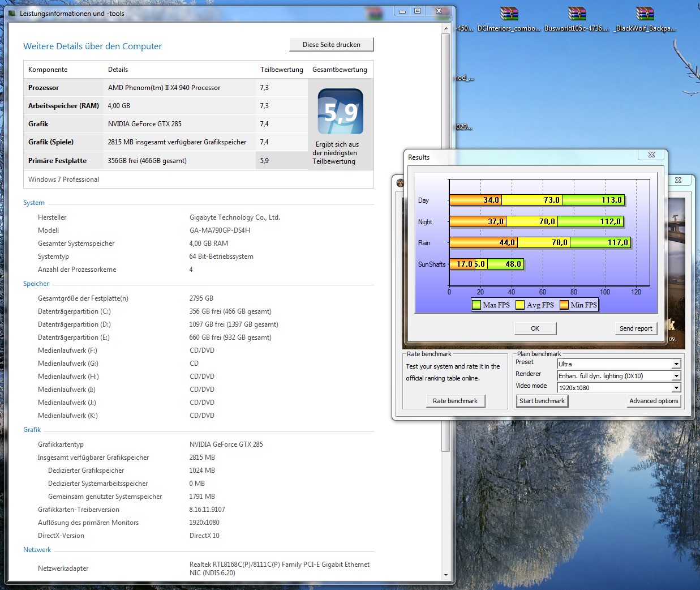Click the AMD Phenom(tm) II X4 940 Processor text
Viewport: 700px width, 590px height.
click(164, 88)
